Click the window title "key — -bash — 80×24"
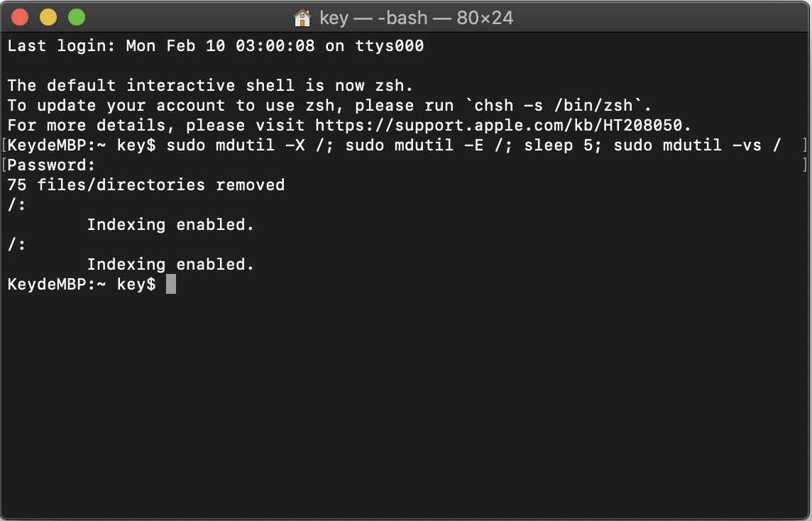The height and width of the screenshot is (521, 812). pos(416,18)
